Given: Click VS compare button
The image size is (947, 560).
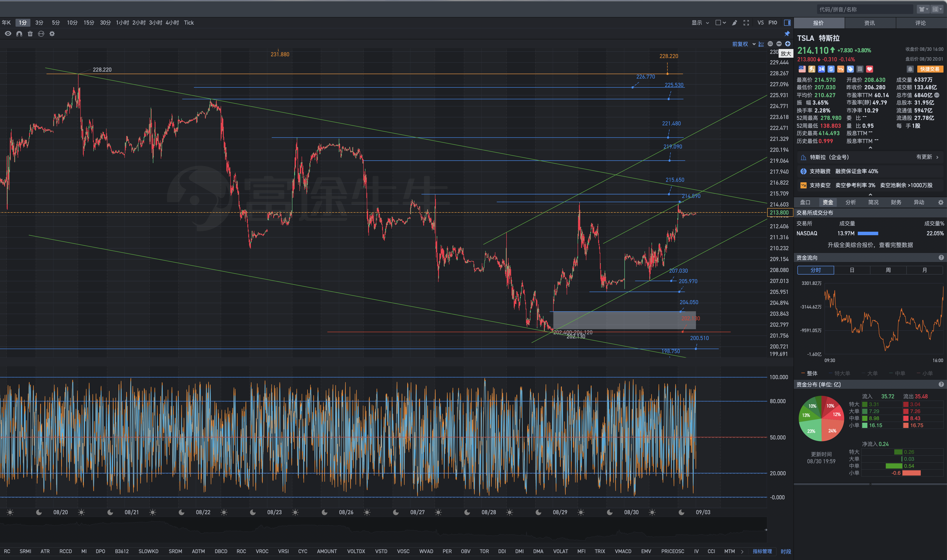Looking at the screenshot, I should [x=760, y=23].
